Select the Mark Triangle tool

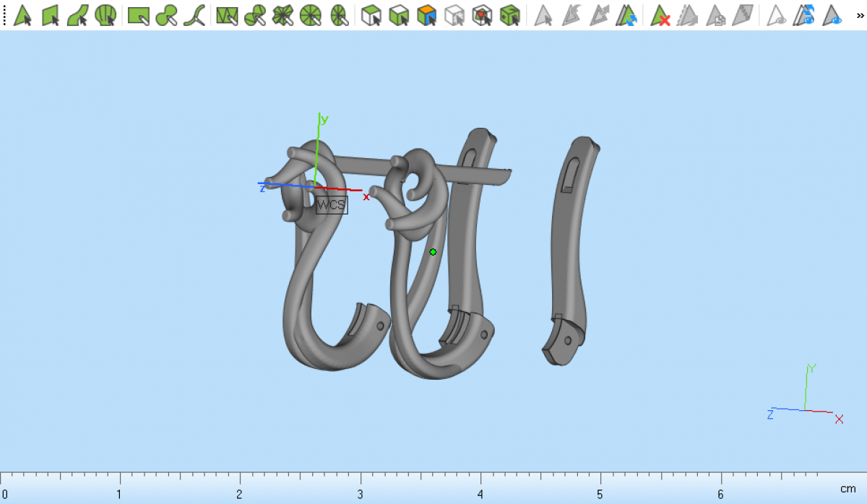(22, 15)
